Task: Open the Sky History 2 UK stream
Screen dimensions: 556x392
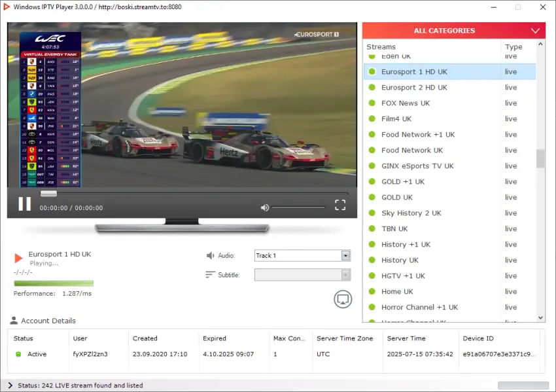Action: pyautogui.click(x=449, y=213)
